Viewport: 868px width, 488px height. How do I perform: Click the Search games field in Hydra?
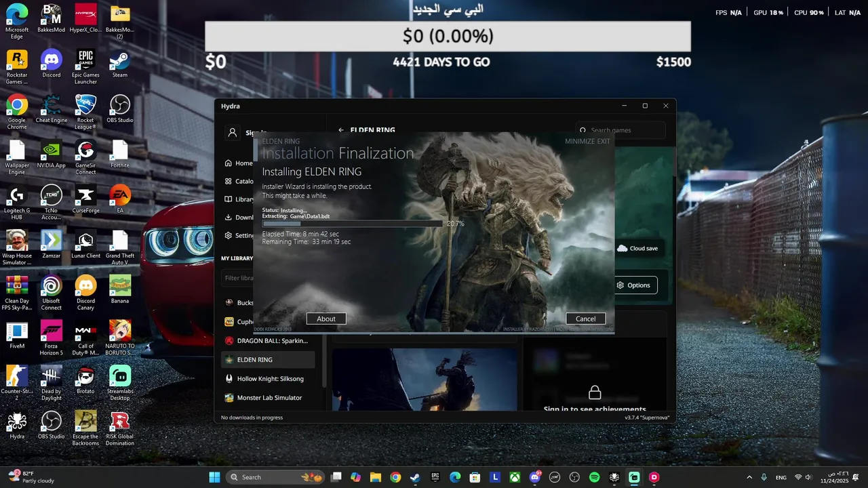620,130
